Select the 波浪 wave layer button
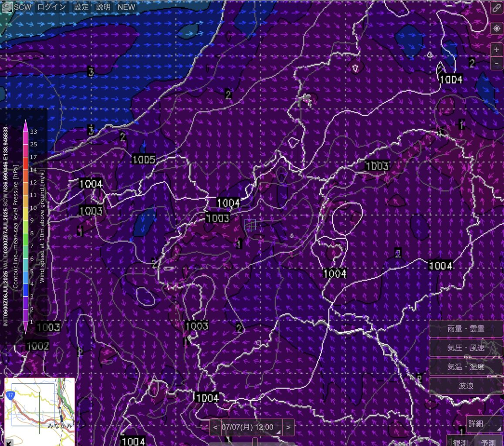The height and width of the screenshot is (446, 504). [466, 385]
